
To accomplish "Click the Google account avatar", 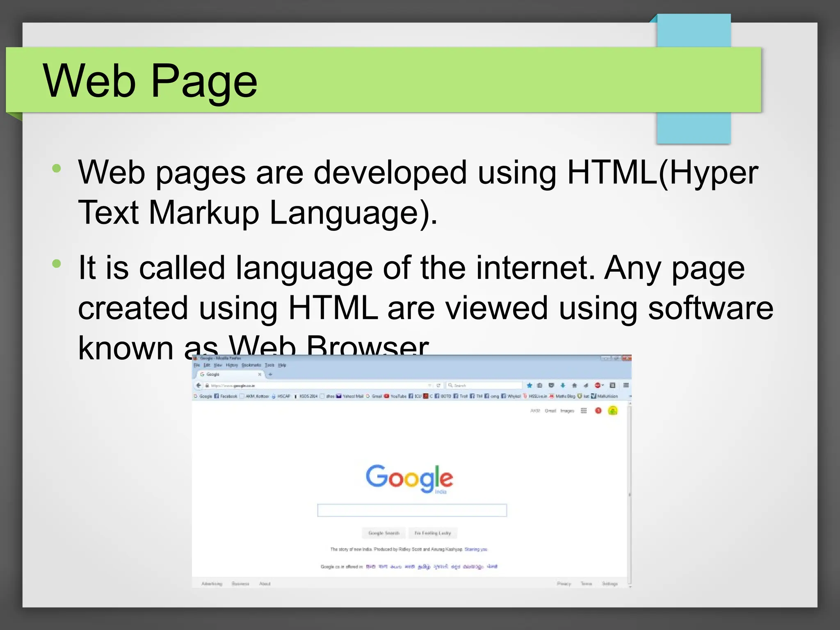I will 613,411.
